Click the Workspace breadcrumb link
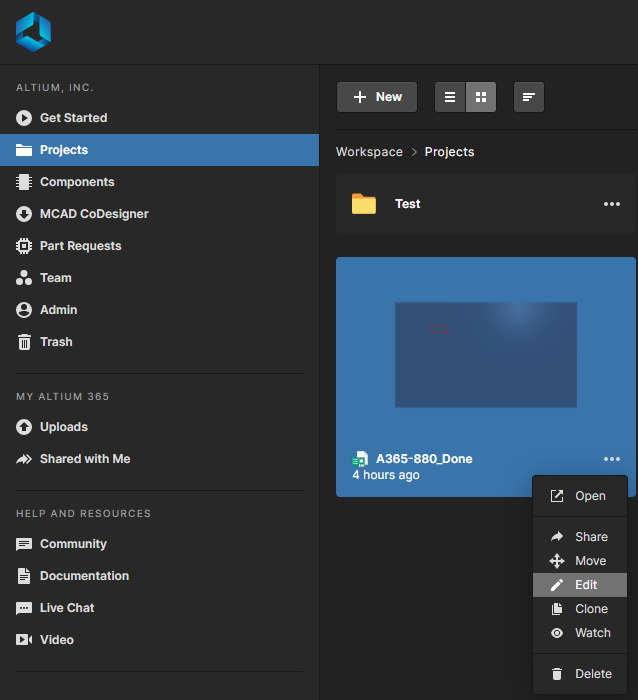Image resolution: width=638 pixels, height=700 pixels. pos(369,152)
